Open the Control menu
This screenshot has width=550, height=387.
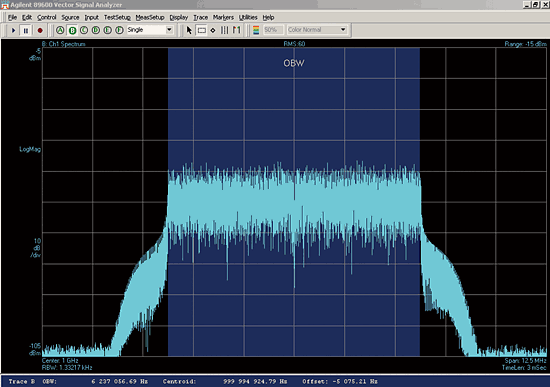(x=47, y=17)
